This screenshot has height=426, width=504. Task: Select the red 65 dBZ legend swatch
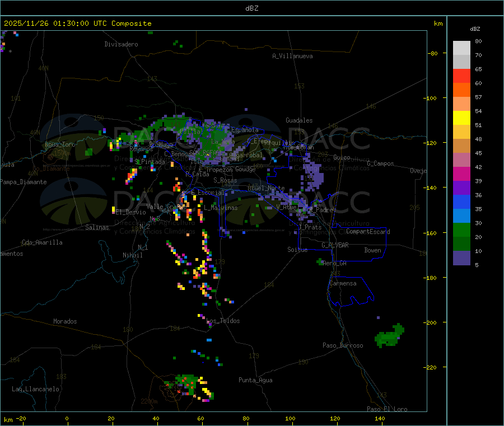click(x=461, y=76)
